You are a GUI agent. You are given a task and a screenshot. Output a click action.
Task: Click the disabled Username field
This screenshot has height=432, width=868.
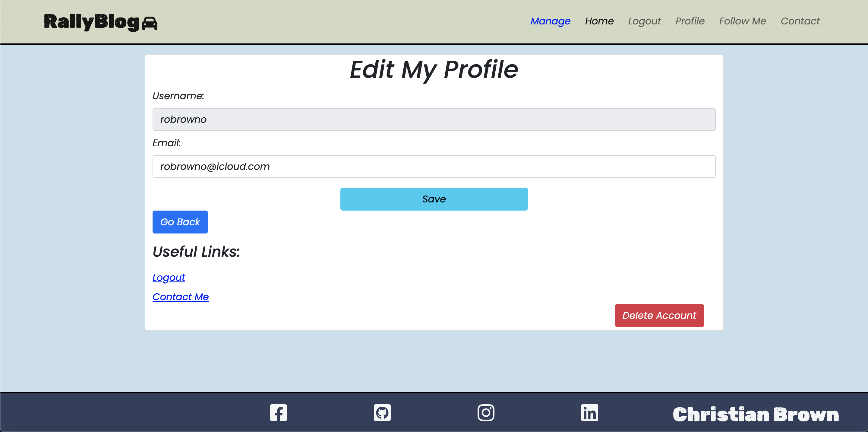click(x=434, y=119)
